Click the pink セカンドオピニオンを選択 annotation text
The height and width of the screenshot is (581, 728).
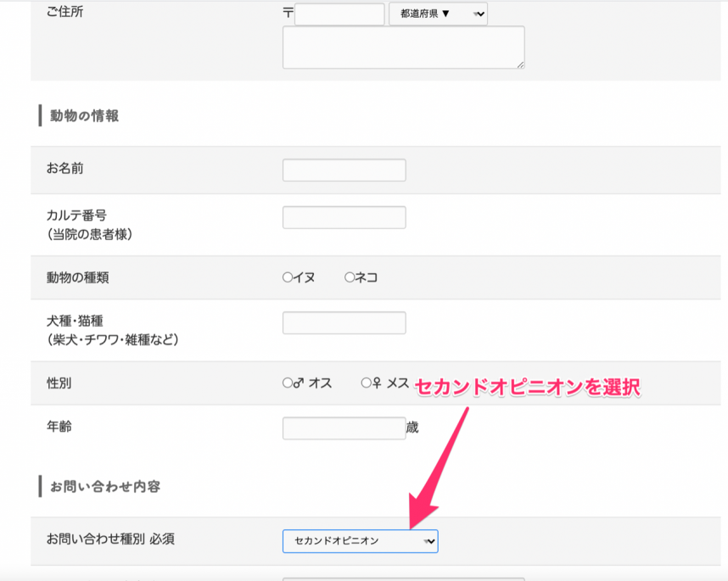point(526,388)
